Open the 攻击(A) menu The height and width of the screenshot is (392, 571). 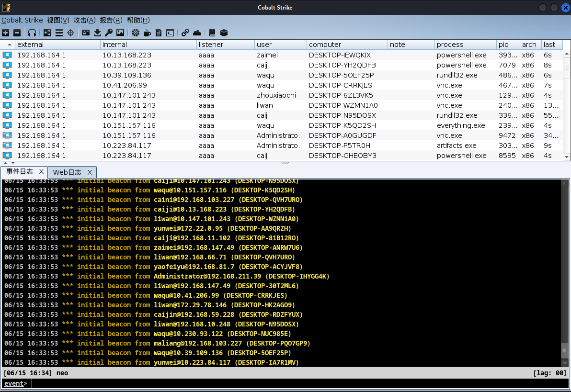84,20
